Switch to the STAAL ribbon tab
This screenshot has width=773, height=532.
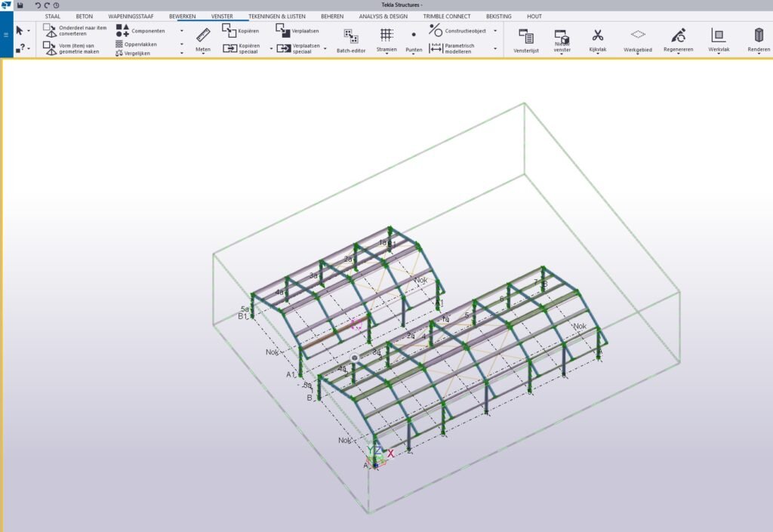point(53,16)
